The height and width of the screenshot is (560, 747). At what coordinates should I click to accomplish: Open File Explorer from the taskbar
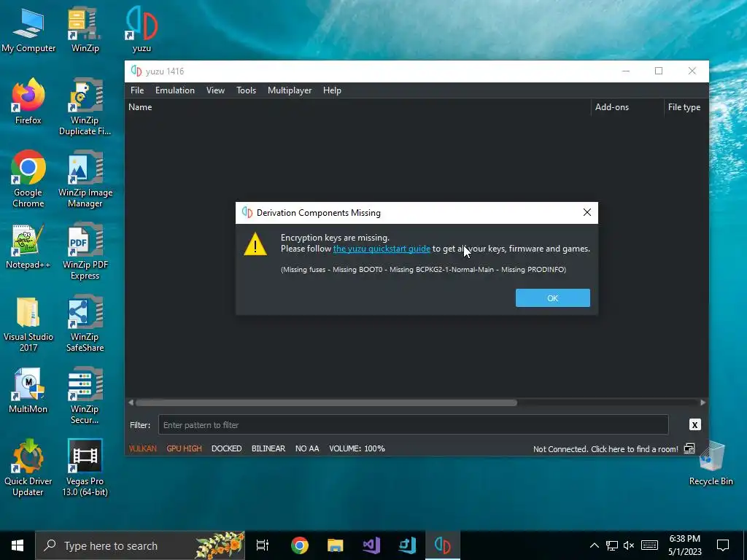[x=336, y=545]
